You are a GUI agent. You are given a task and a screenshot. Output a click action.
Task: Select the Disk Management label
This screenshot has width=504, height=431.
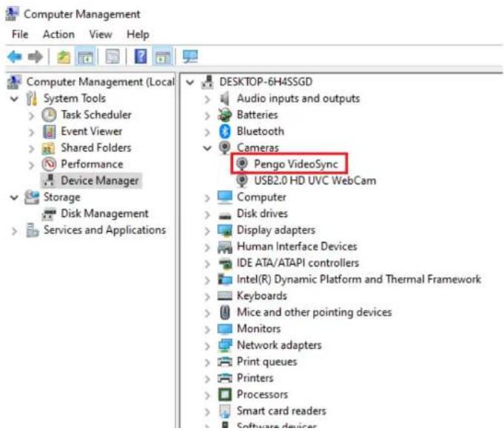(x=105, y=213)
